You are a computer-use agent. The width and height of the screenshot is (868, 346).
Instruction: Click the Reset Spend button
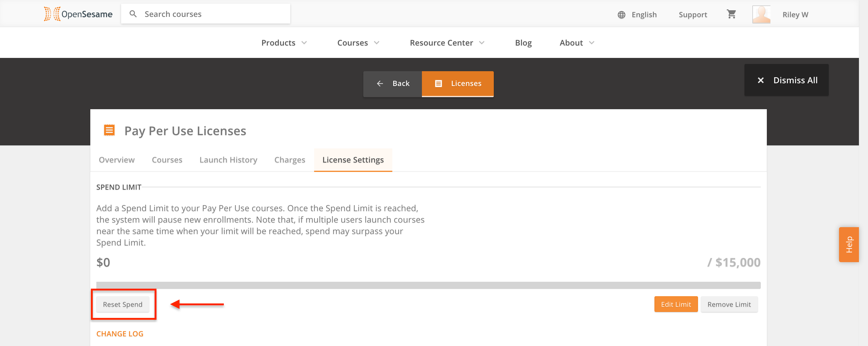coord(123,304)
